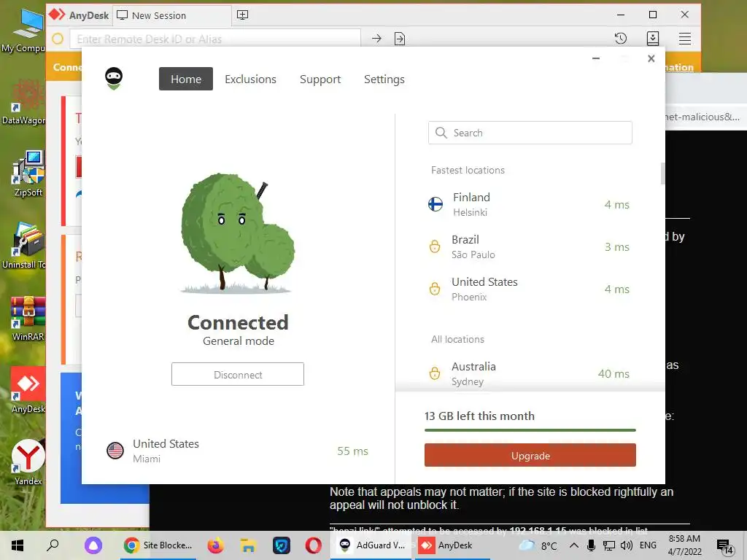Click the purple Alice assistant taskbar icon
Image resolution: width=747 pixels, height=560 pixels.
click(93, 545)
